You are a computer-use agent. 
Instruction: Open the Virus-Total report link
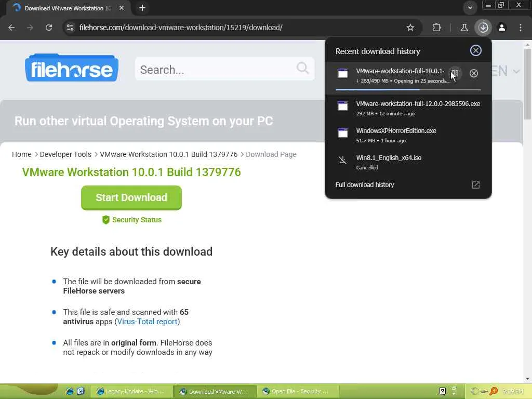(x=147, y=321)
